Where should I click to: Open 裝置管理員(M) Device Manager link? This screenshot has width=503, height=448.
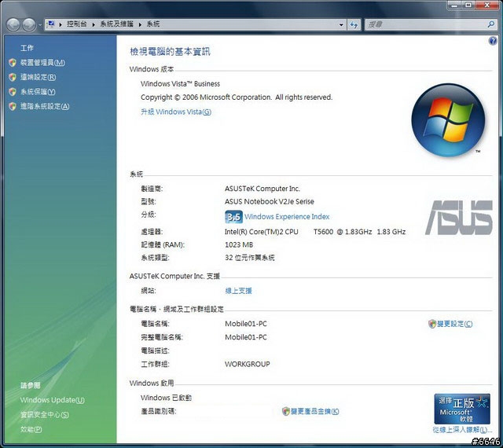click(x=42, y=63)
